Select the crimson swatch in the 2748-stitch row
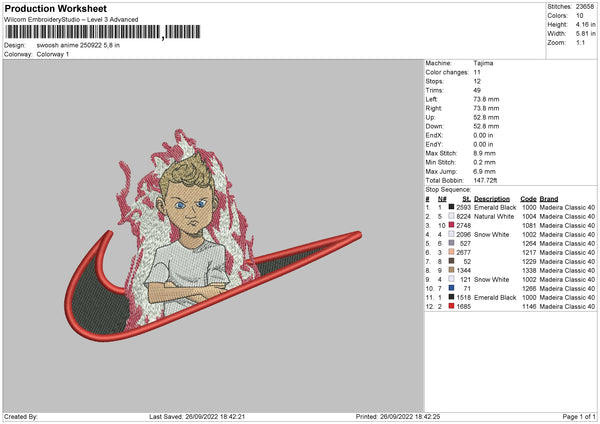 click(451, 225)
